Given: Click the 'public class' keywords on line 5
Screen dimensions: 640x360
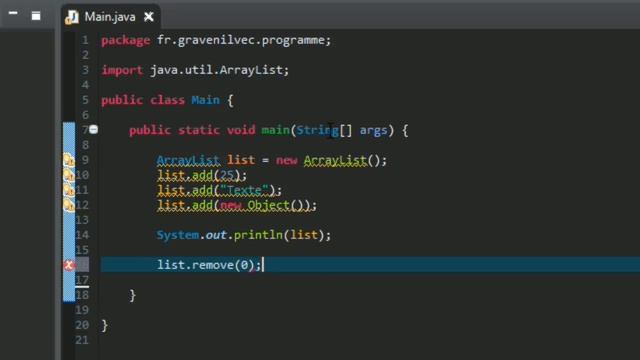Looking at the screenshot, I should pyautogui.click(x=143, y=100).
